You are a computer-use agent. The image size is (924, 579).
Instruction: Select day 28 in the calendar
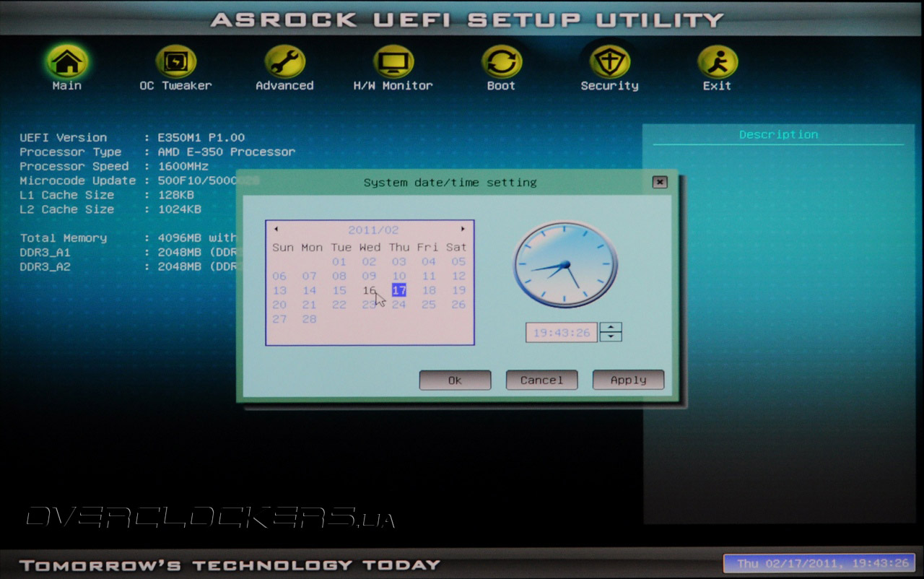(310, 320)
